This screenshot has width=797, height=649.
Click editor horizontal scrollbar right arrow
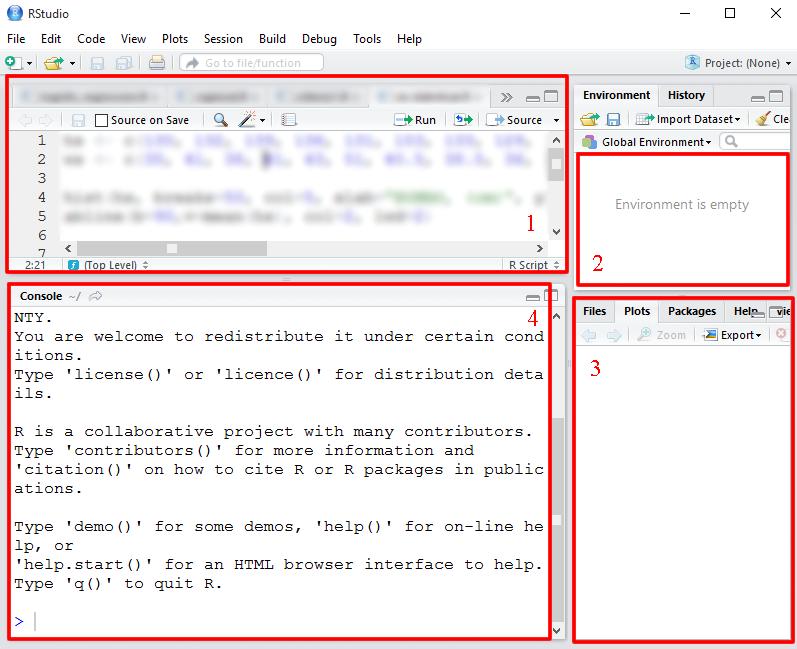[x=539, y=249]
